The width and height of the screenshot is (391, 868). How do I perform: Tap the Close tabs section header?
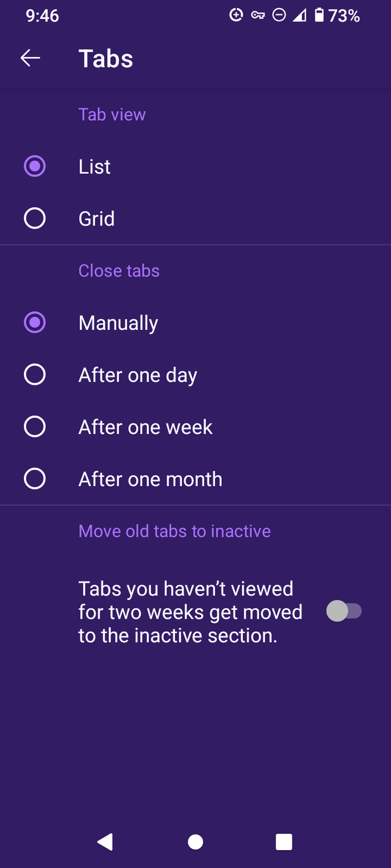click(x=119, y=270)
